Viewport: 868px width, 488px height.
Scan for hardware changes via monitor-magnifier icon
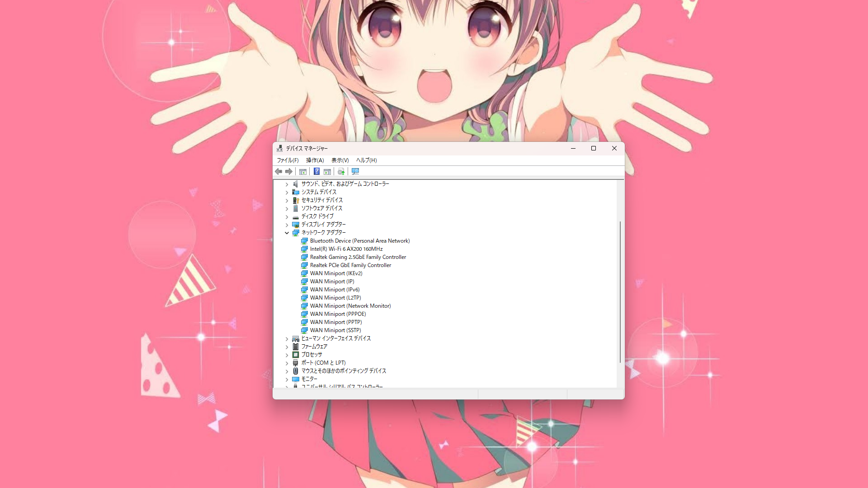coord(355,172)
